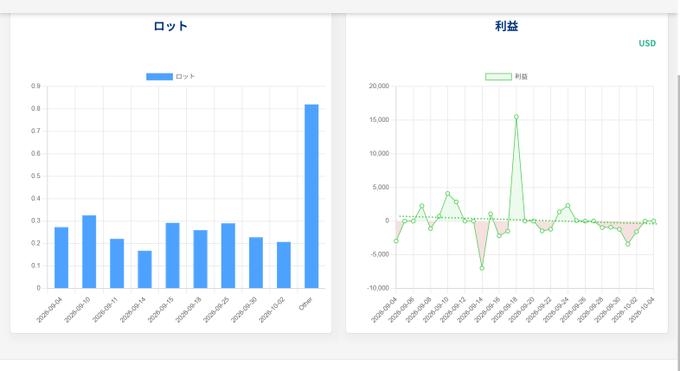This screenshot has width=680, height=371.
Task: Click the lowest profit point near -7,000
Action: coord(482,268)
